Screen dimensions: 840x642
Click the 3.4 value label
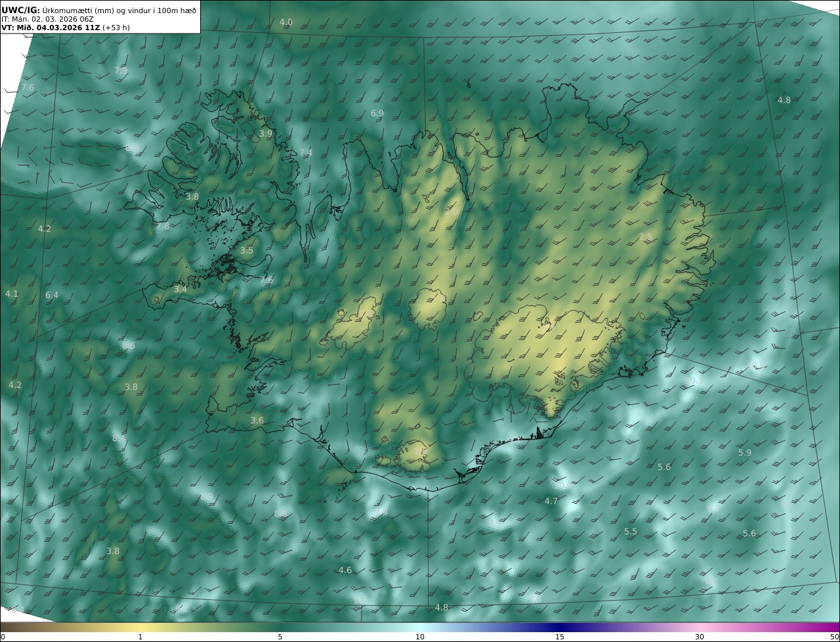pos(180,289)
